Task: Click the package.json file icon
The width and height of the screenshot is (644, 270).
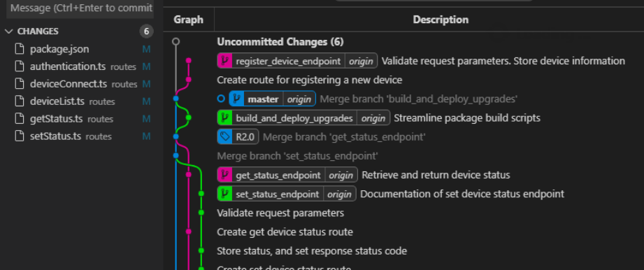Action: (20, 50)
